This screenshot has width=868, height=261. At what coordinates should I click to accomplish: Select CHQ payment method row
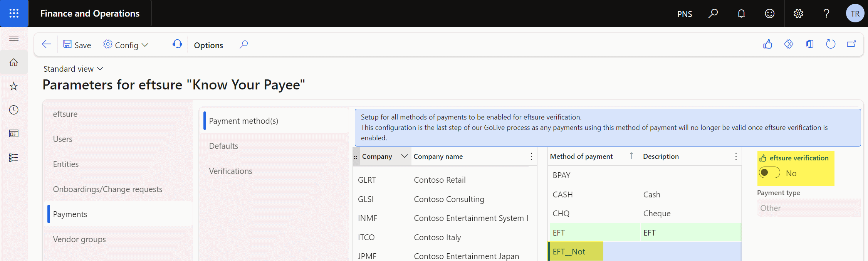point(645,214)
